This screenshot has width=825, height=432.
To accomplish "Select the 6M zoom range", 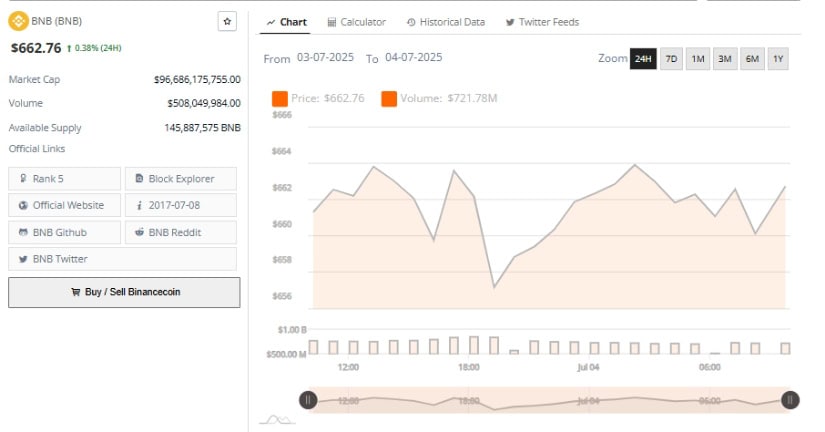I will (752, 58).
